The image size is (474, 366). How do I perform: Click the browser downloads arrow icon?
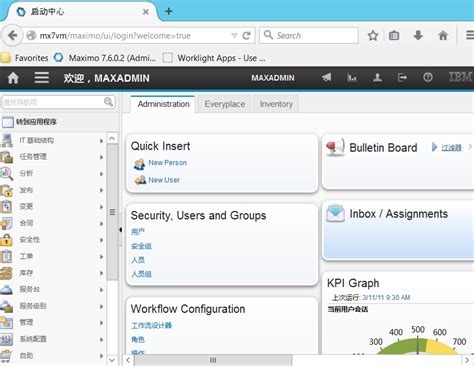[418, 35]
